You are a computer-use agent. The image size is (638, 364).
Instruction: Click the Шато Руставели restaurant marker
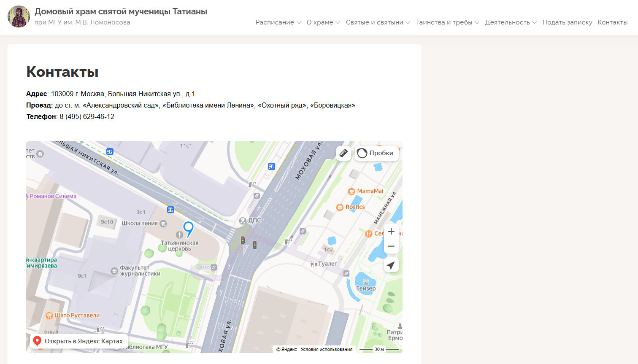point(73,315)
